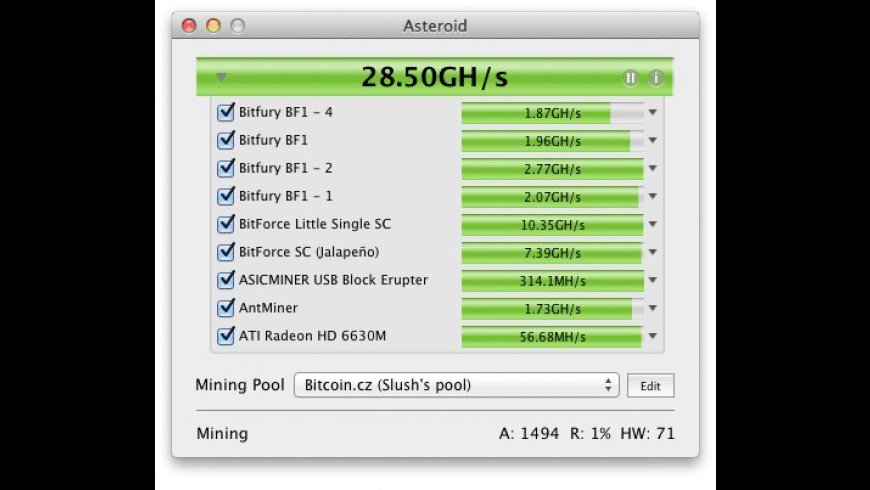Viewport: 870px width, 490px height.
Task: Click the 'Bitfury BF1 - 1' label
Action: (x=286, y=196)
